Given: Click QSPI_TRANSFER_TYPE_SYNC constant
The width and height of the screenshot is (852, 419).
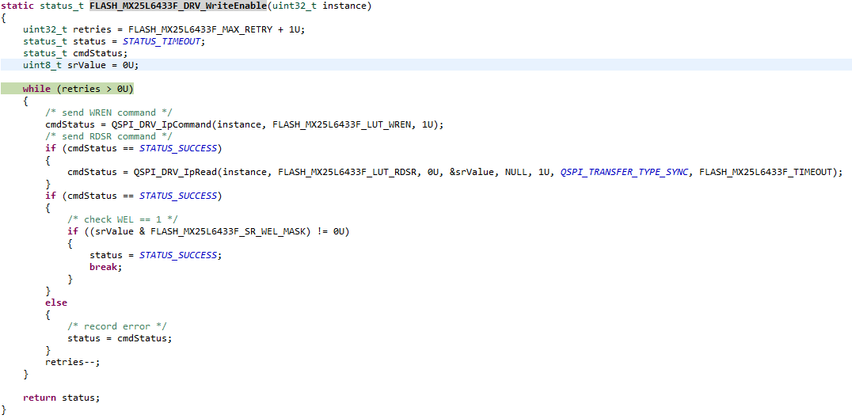Looking at the screenshot, I should coord(624,172).
